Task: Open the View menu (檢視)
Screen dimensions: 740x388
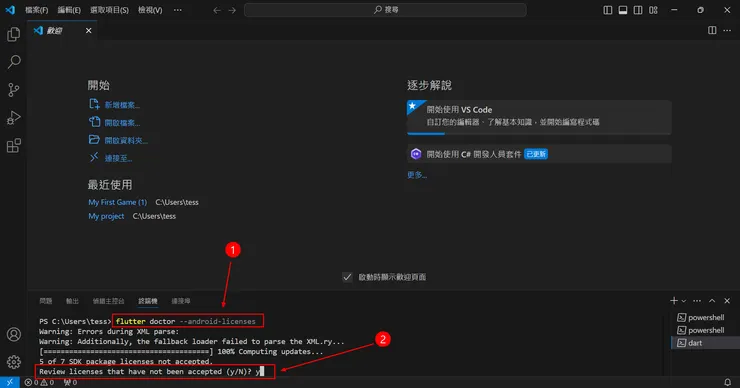Action: (150, 10)
